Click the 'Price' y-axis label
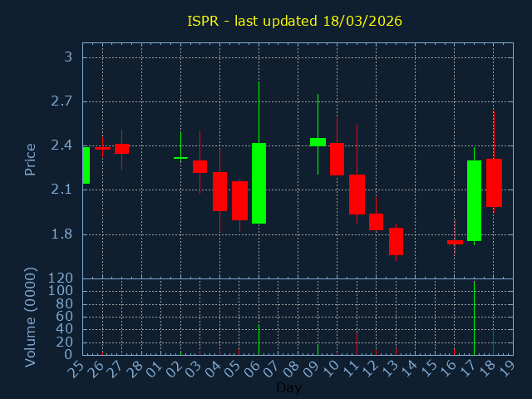This screenshot has width=532, height=399. tap(30, 159)
